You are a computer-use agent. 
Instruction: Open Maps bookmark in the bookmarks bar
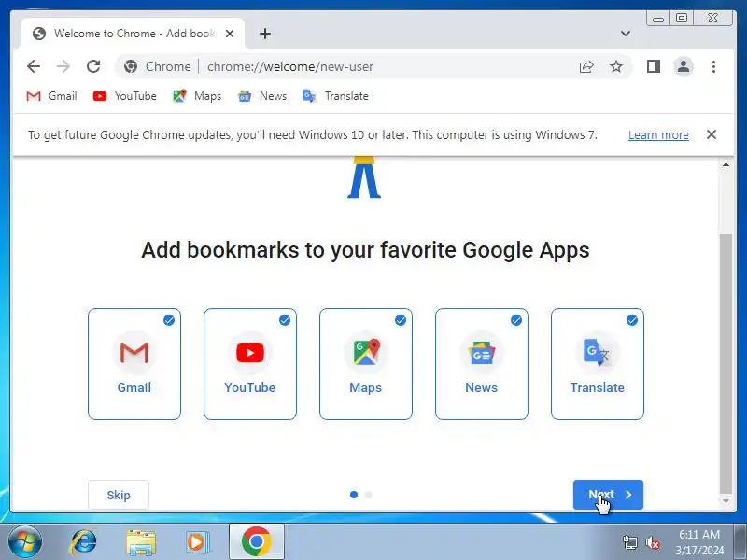(197, 96)
